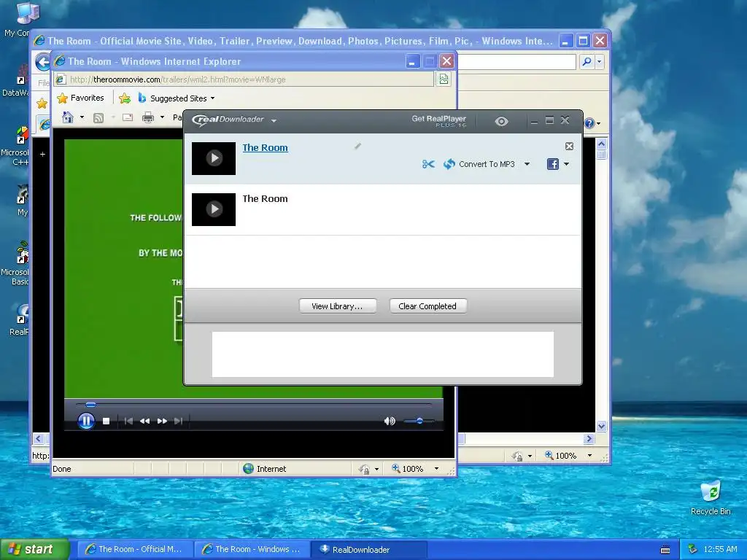Click the Print icon in IE toolbar
The height and width of the screenshot is (560, 747).
tap(148, 117)
